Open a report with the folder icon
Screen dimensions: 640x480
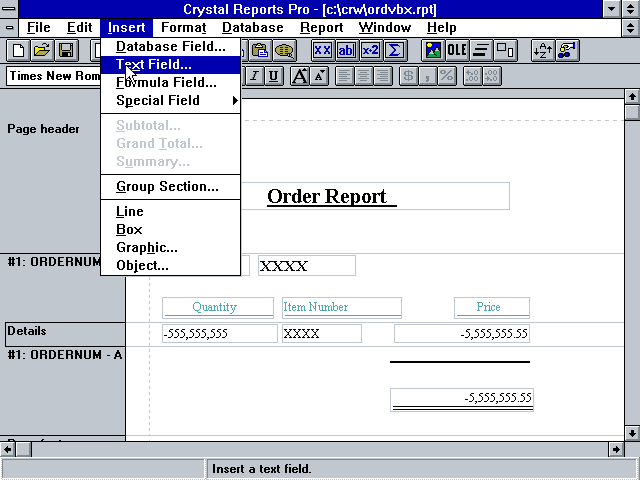tap(42, 51)
